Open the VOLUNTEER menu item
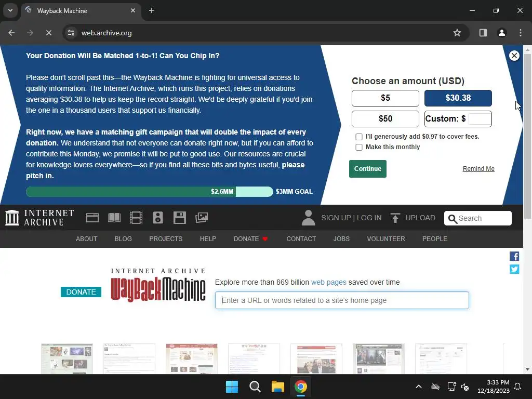 (386, 239)
